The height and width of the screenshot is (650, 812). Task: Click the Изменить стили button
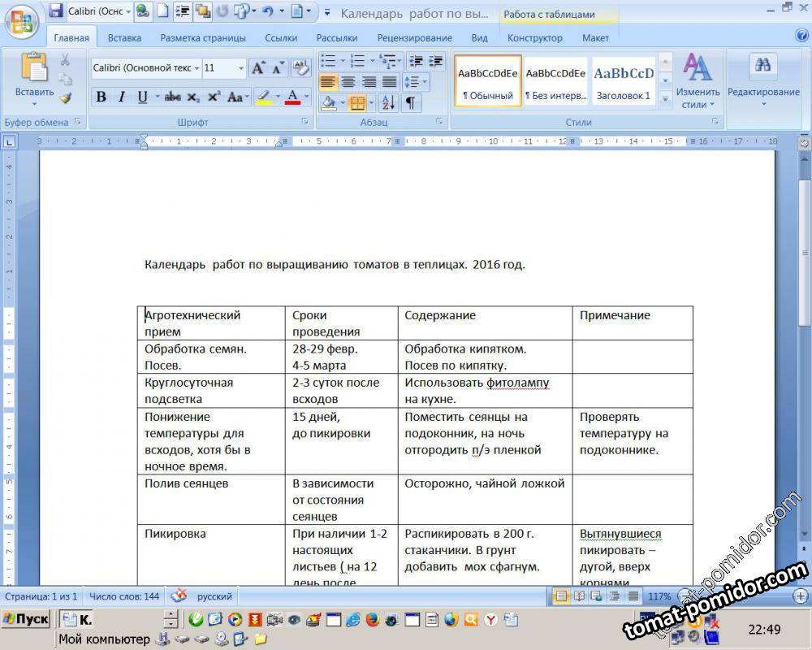point(698,81)
